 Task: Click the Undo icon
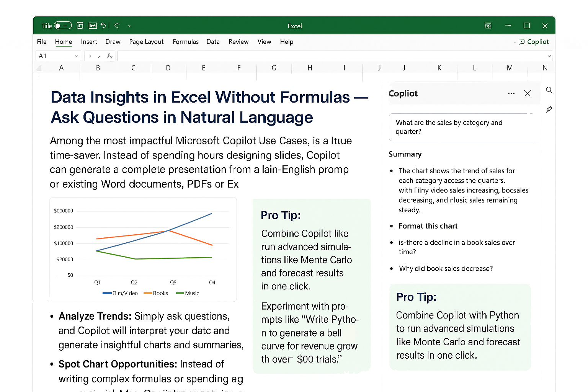point(103,26)
